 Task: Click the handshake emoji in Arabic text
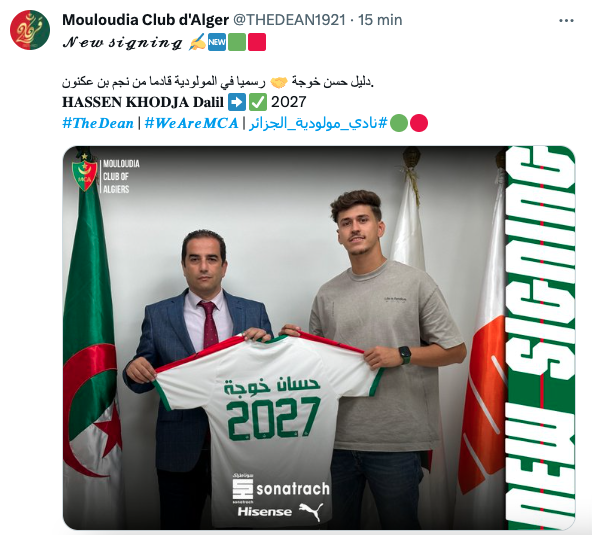[279, 82]
